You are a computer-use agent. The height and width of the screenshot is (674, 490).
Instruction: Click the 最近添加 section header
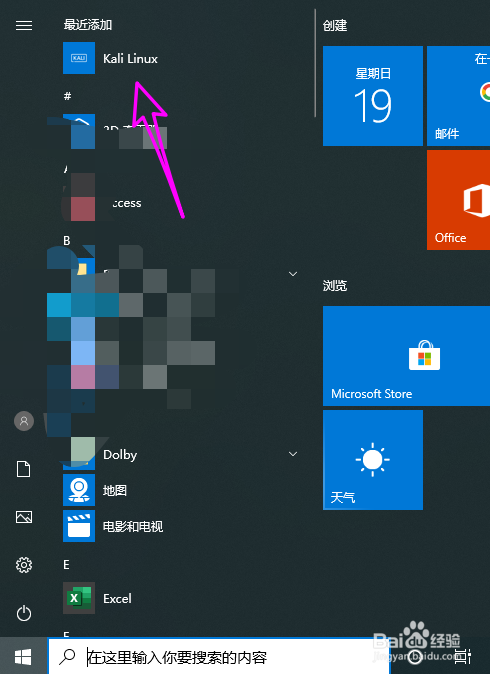click(88, 25)
